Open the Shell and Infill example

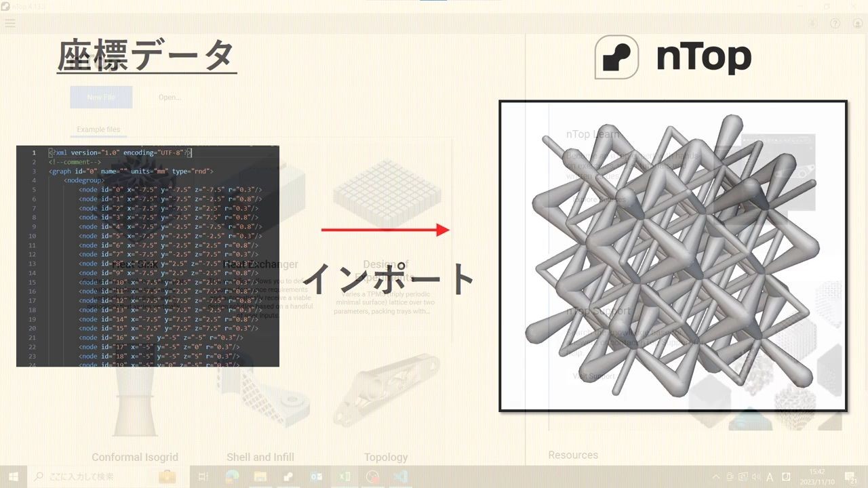(260, 457)
